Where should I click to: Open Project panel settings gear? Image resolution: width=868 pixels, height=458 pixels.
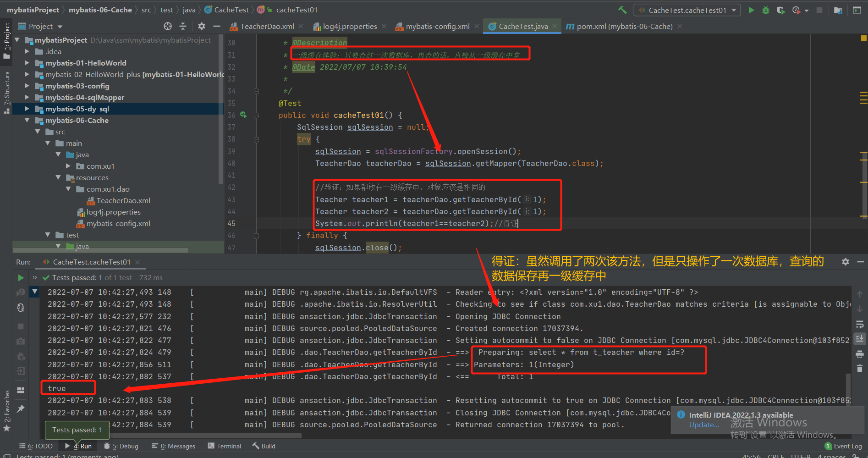(202, 26)
